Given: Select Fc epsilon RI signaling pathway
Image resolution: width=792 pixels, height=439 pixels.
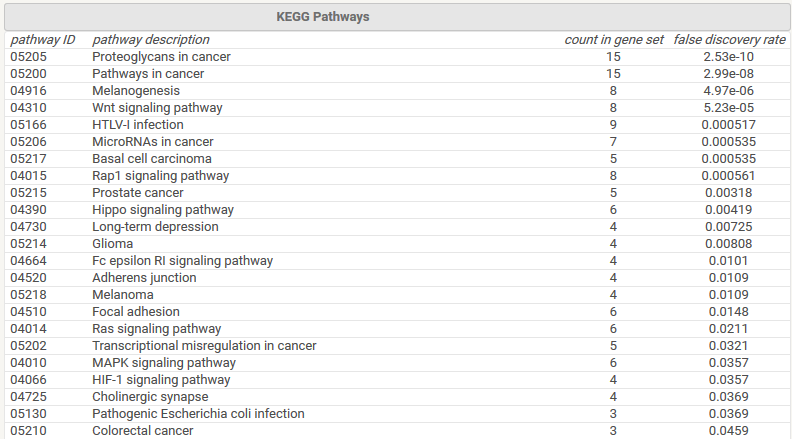Looking at the screenshot, I should pos(182,261).
